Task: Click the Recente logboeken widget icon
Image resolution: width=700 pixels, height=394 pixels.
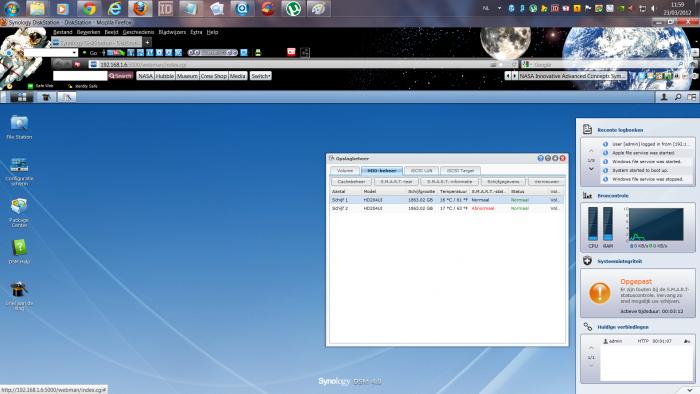Action: click(x=587, y=129)
